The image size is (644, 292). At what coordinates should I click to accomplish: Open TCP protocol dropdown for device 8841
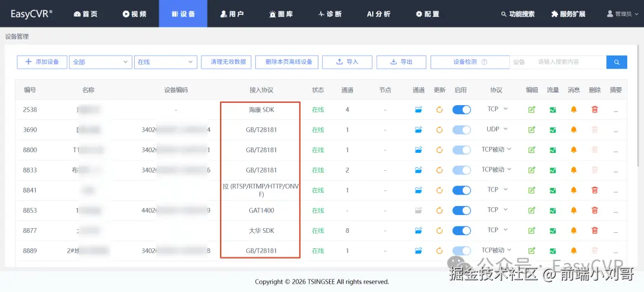tap(497, 190)
